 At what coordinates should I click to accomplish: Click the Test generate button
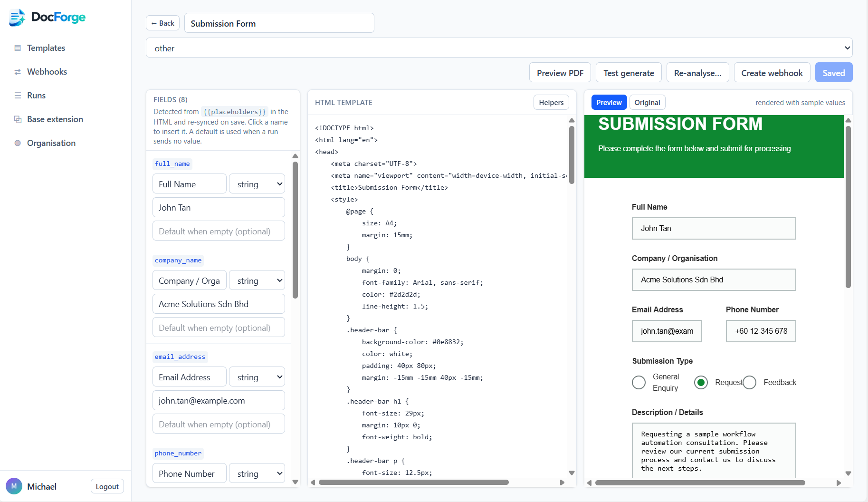629,73
